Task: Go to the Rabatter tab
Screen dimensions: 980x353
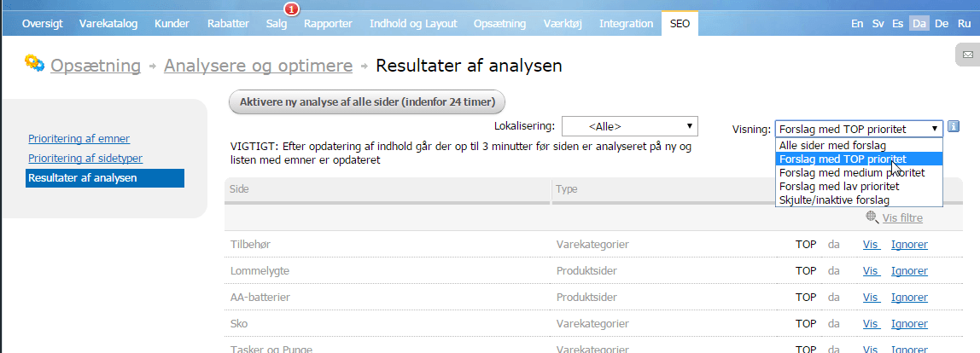Action: pos(228,24)
